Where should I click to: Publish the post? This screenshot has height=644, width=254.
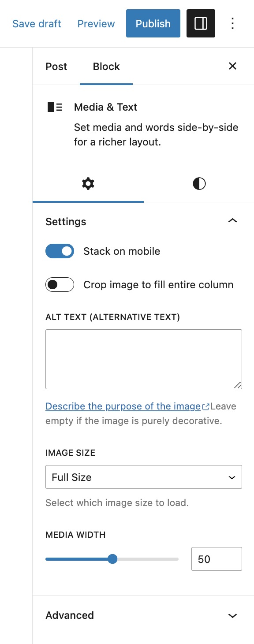153,23
